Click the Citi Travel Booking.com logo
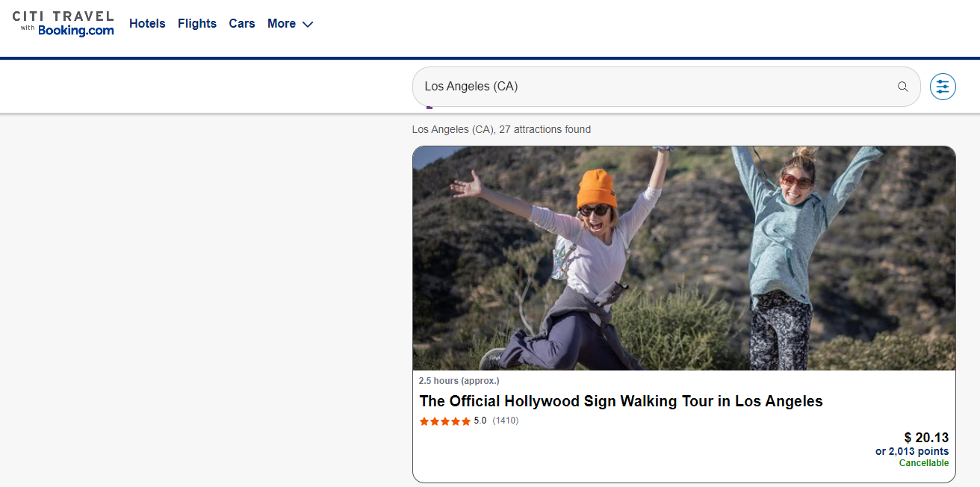980x487 pixels. point(63,23)
